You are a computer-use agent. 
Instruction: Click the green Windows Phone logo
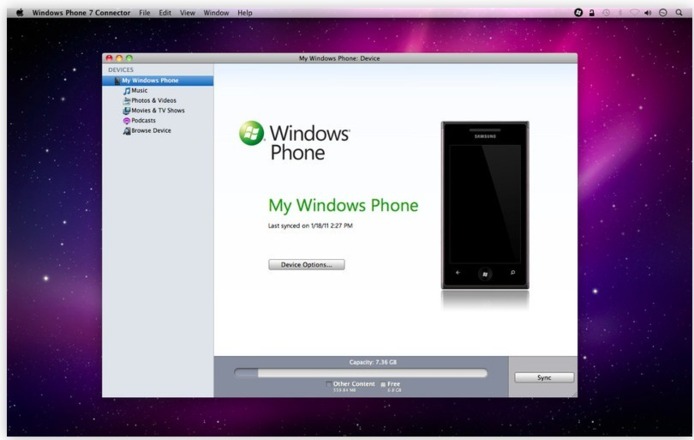coord(252,133)
